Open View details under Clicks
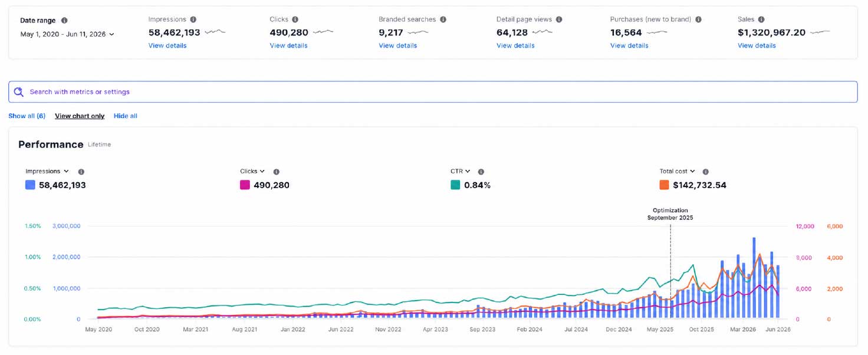Image resolution: width=868 pixels, height=355 pixels. click(288, 45)
